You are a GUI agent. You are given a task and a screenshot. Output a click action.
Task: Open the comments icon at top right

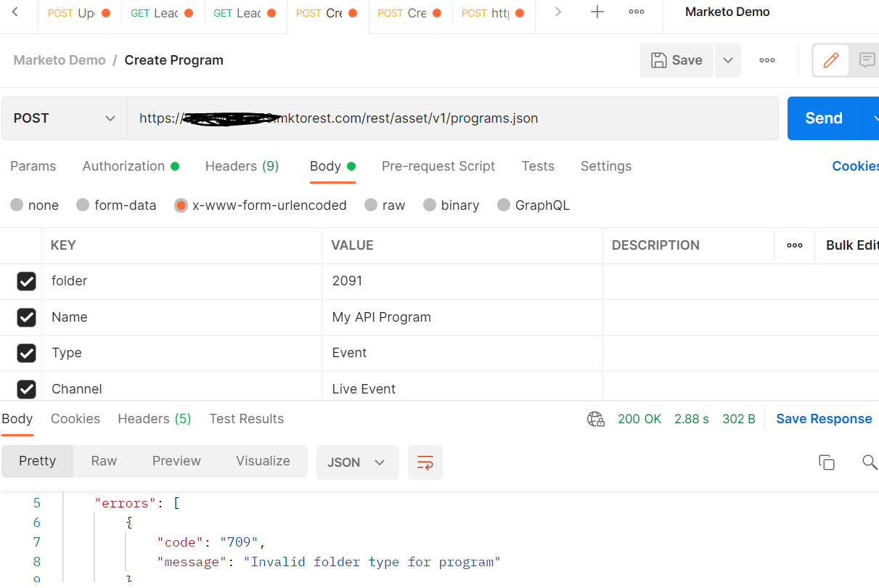[868, 60]
